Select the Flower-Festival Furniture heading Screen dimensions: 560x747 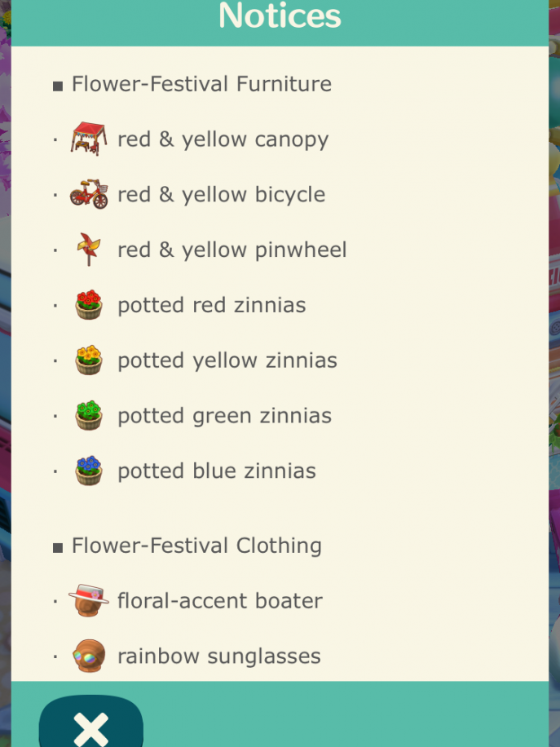(x=201, y=84)
